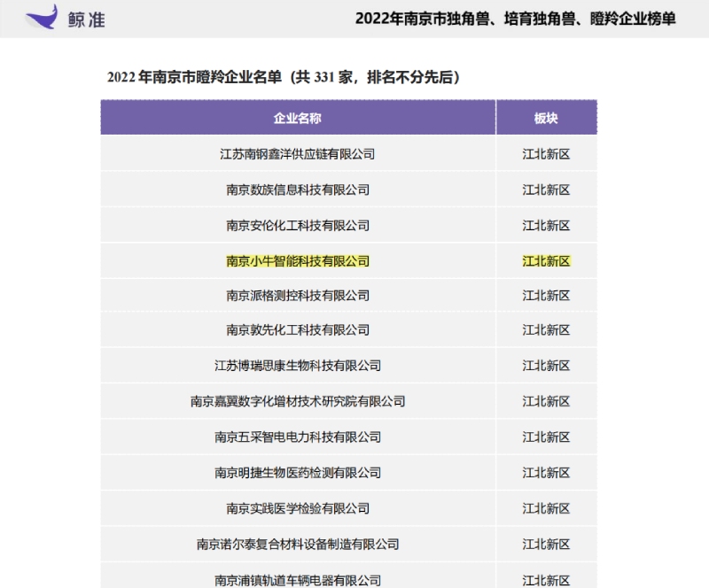Click 江北新区 in 南京安伦化工 row
The height and width of the screenshot is (588, 709).
pyautogui.click(x=546, y=226)
